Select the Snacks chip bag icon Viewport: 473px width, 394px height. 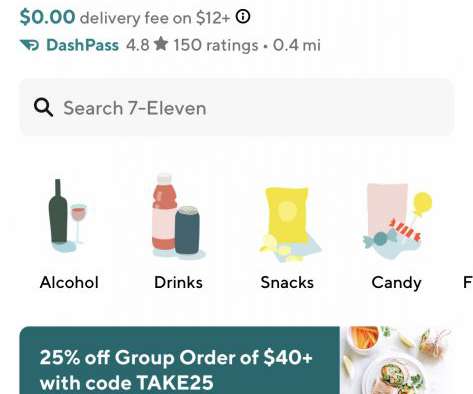click(289, 224)
